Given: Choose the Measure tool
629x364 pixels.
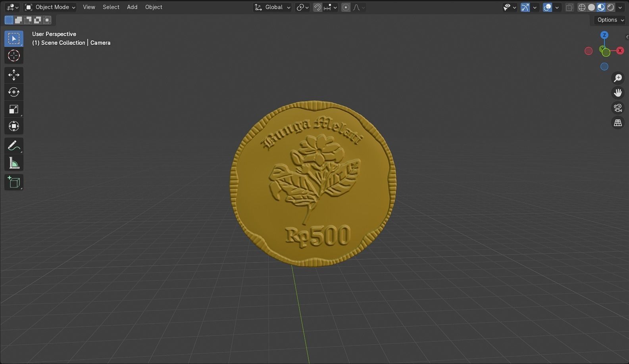Looking at the screenshot, I should click(x=14, y=163).
